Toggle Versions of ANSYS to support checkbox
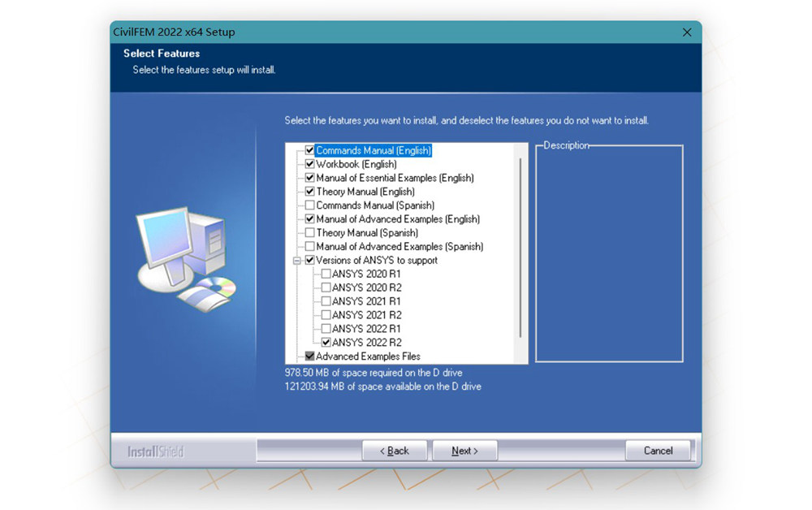812x510 pixels. [x=309, y=260]
